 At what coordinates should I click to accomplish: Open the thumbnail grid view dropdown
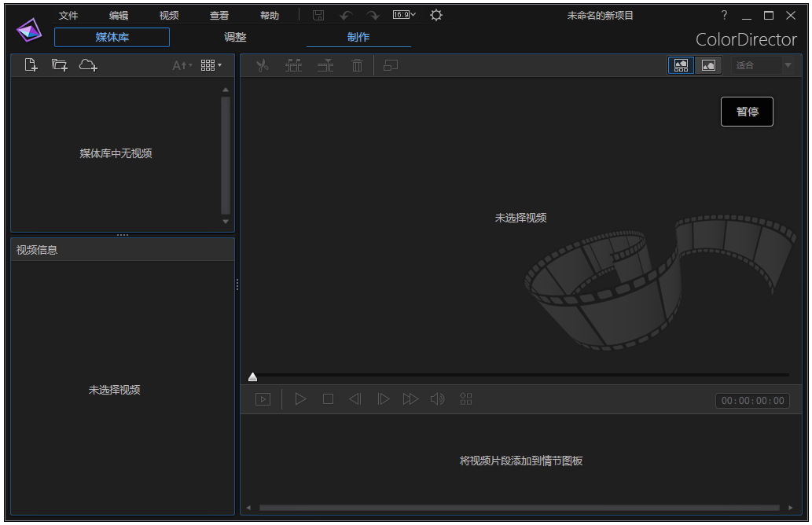tap(211, 65)
